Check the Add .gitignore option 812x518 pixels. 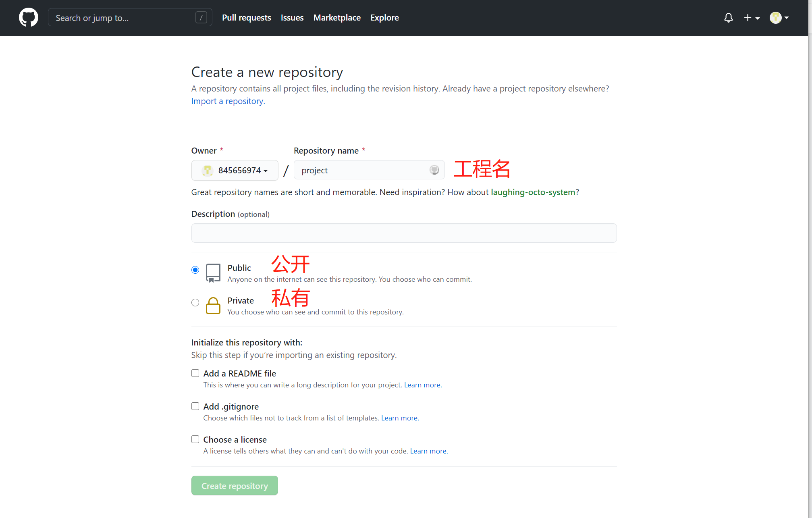coord(195,406)
